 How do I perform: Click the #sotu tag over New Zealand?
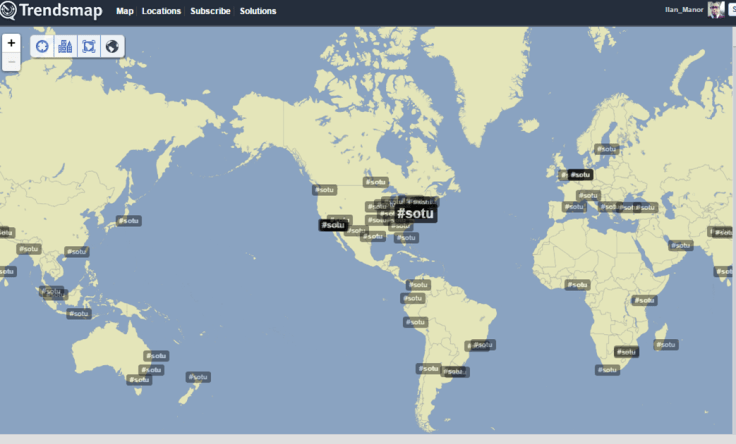coord(198,377)
